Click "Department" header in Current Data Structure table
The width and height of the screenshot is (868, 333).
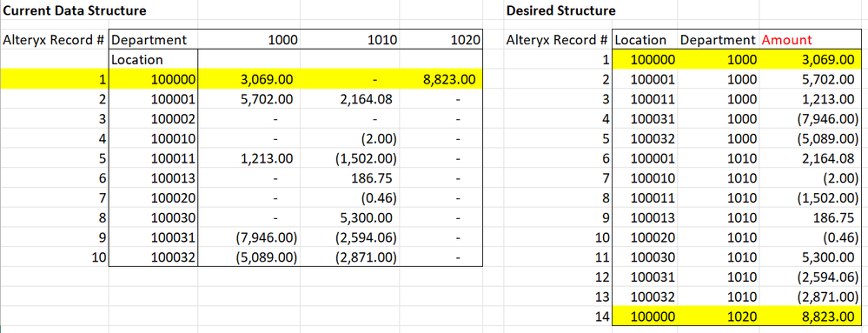tap(149, 40)
